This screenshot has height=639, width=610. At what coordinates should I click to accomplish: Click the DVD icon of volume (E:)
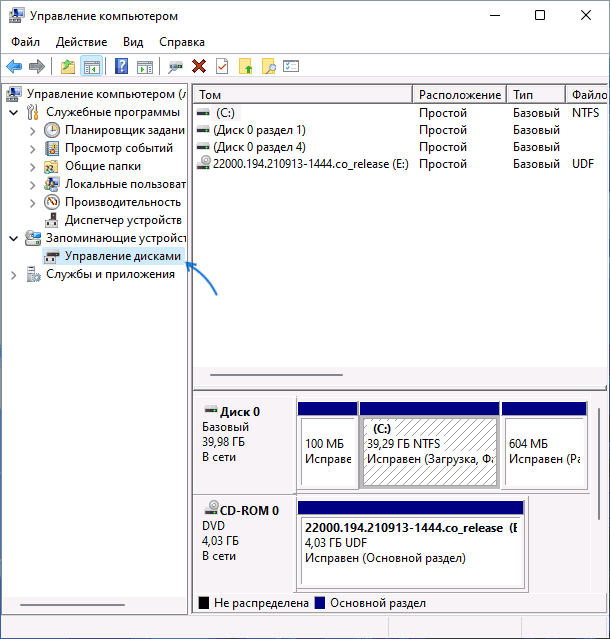click(x=203, y=163)
